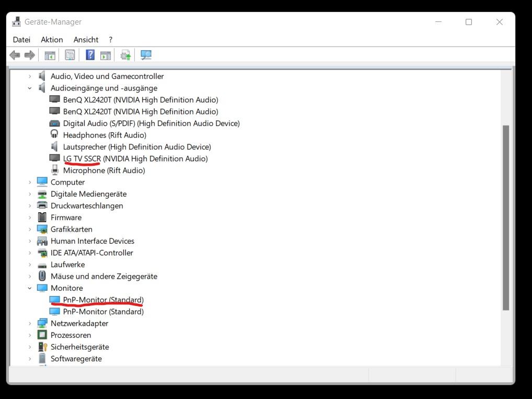Expand the Computer node
This screenshot has height=399, width=532.
pyautogui.click(x=30, y=183)
